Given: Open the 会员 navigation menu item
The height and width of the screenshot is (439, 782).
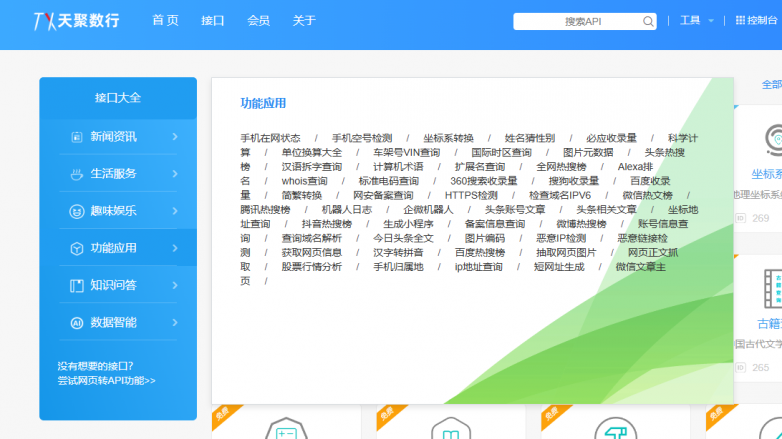Looking at the screenshot, I should (x=258, y=20).
